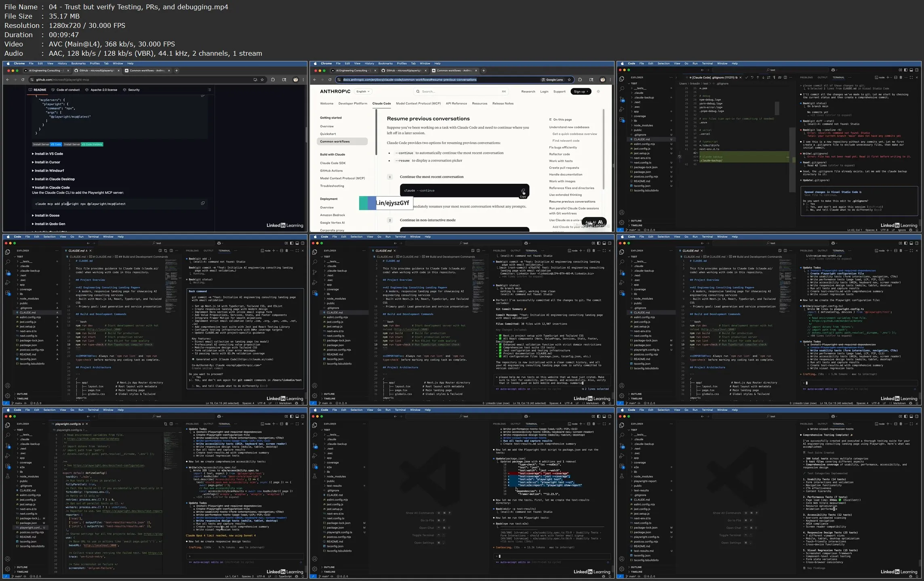
Task: Open Source Control icon in .gitignore diff frame
Action: point(621,99)
